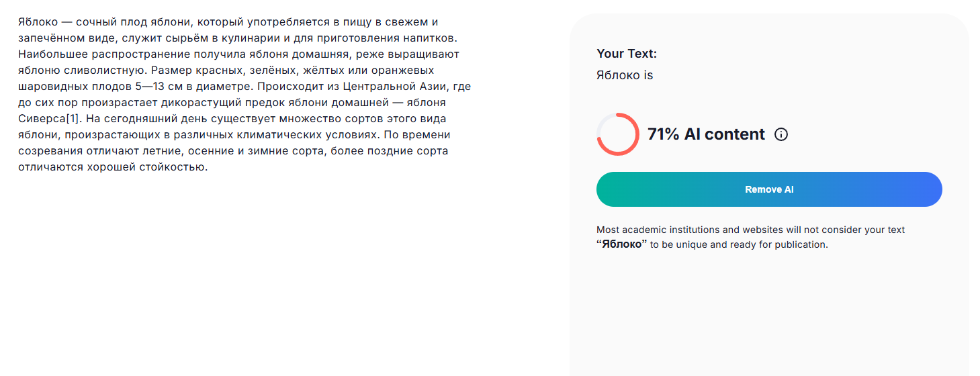Image resolution: width=980 pixels, height=376 pixels.
Task: Click the 71% AI content heading
Action: [706, 134]
